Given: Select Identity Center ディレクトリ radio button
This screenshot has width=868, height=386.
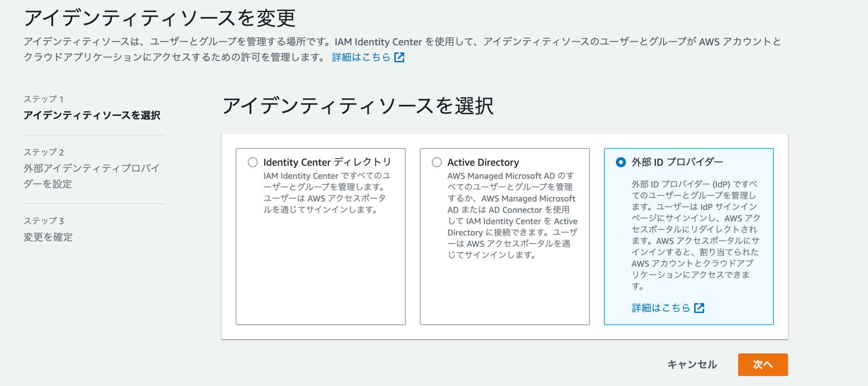Looking at the screenshot, I should pos(253,162).
